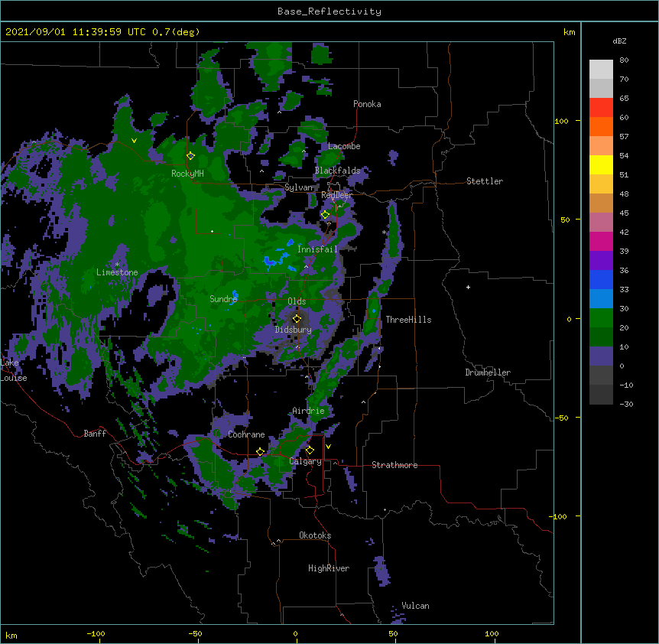Select the magenta 42-39 dBZ legend swatch
Viewport: 659px width, 644px height.
601,241
